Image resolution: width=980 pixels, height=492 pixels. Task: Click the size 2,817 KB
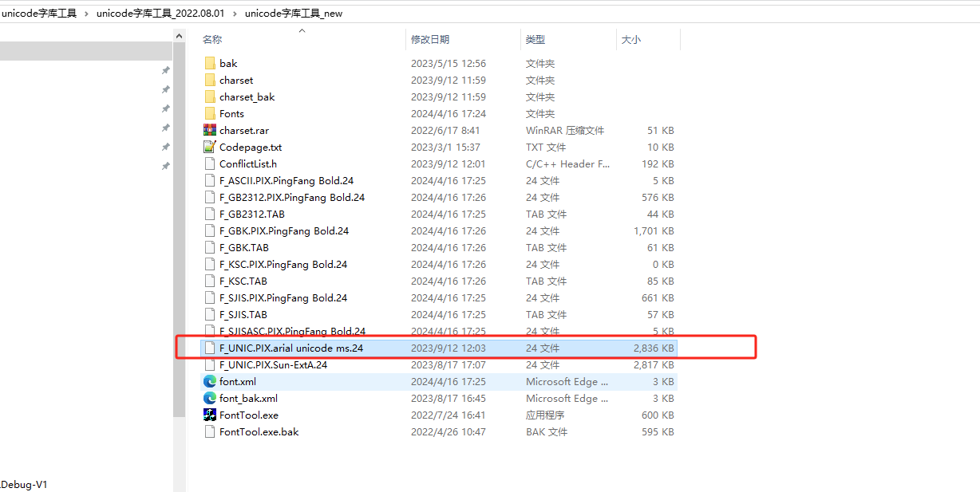pos(654,364)
